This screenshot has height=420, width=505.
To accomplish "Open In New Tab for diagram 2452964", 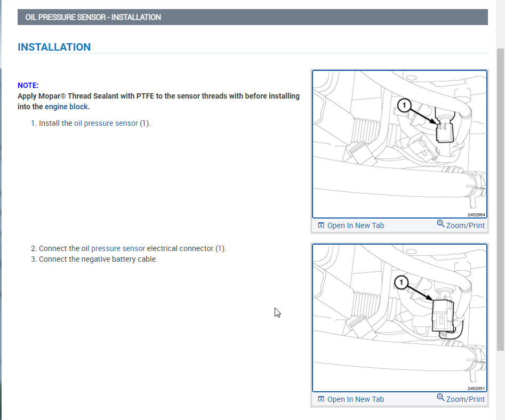I will [x=356, y=225].
